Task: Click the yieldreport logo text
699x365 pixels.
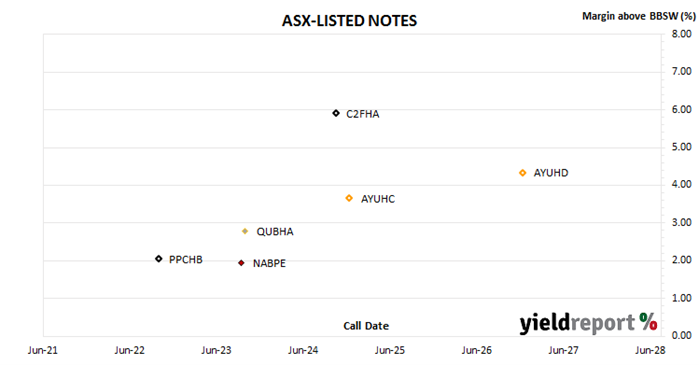Action: coord(578,324)
